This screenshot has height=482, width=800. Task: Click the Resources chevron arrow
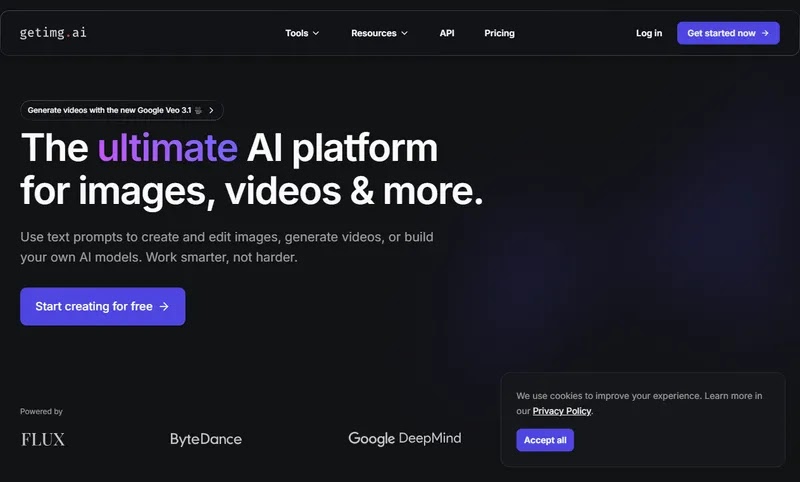click(x=404, y=33)
